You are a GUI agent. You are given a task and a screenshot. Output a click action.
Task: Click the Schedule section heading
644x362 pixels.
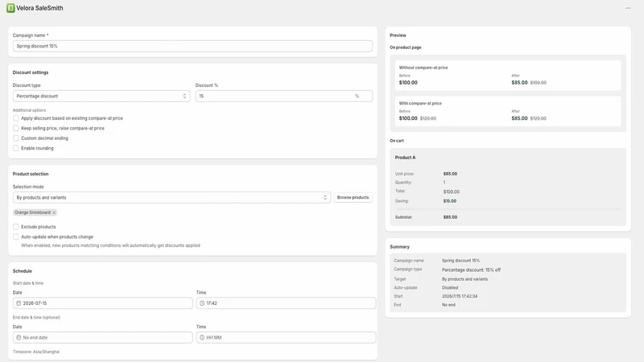(23, 271)
